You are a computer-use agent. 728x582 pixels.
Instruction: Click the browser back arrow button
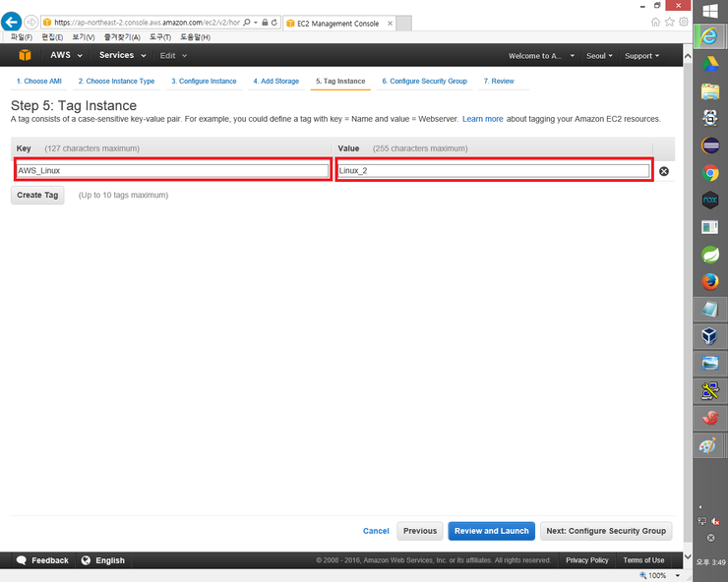[x=13, y=22]
